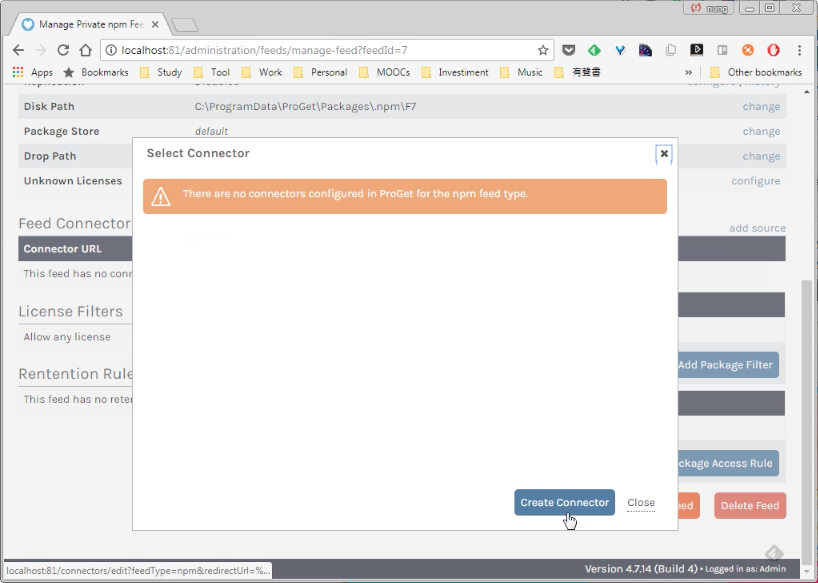View site information icon in address bar
Screen dimensions: 818x583
[x=111, y=50]
